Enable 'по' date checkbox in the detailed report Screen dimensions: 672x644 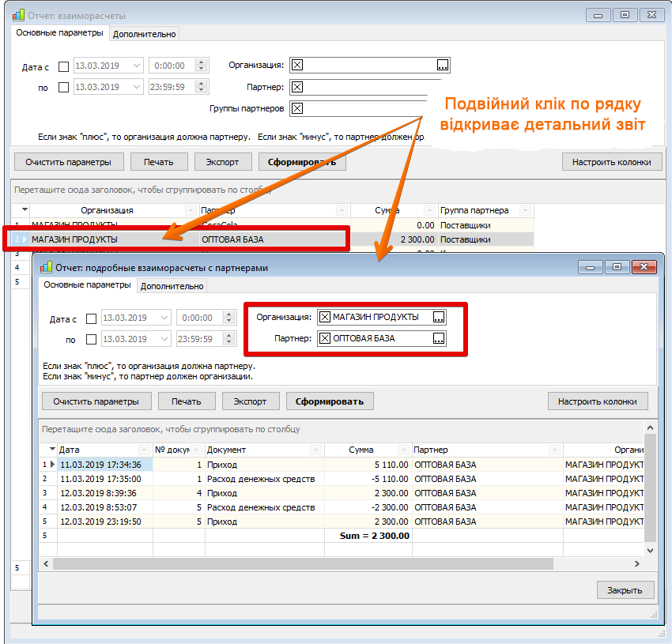tap(91, 339)
